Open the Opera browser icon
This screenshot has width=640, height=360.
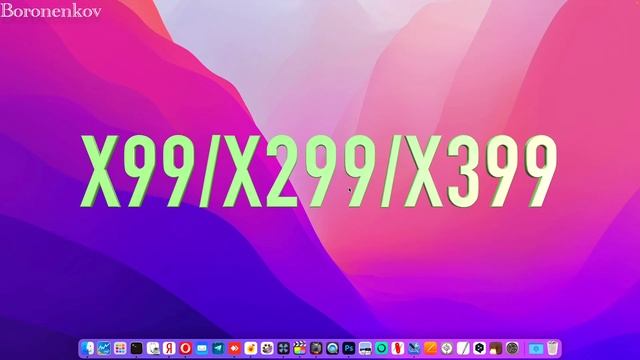(x=185, y=348)
